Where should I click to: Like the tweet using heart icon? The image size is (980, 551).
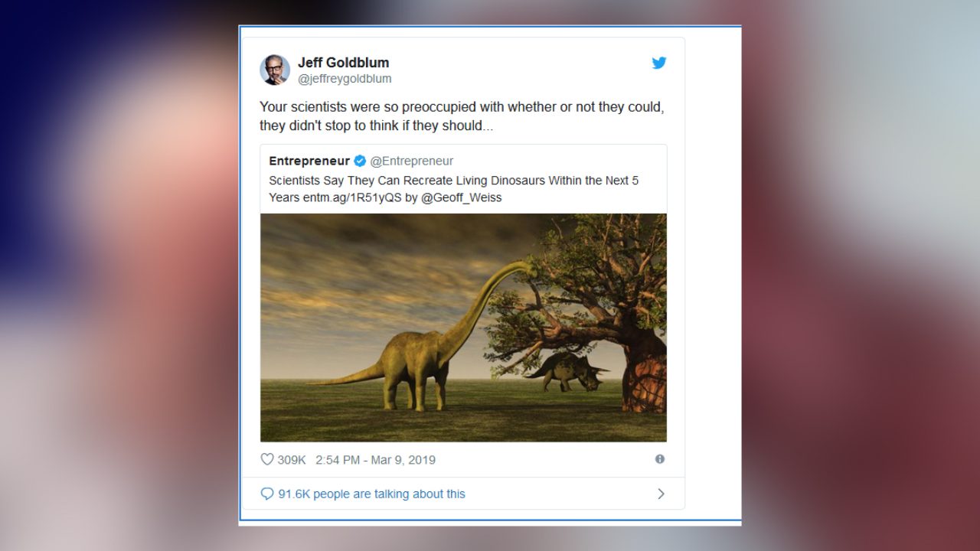(x=267, y=459)
